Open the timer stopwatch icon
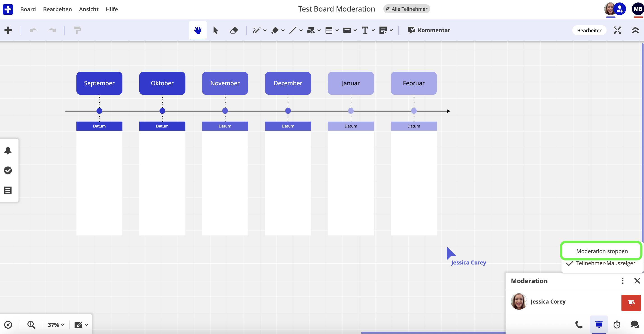644x334 pixels. point(617,325)
